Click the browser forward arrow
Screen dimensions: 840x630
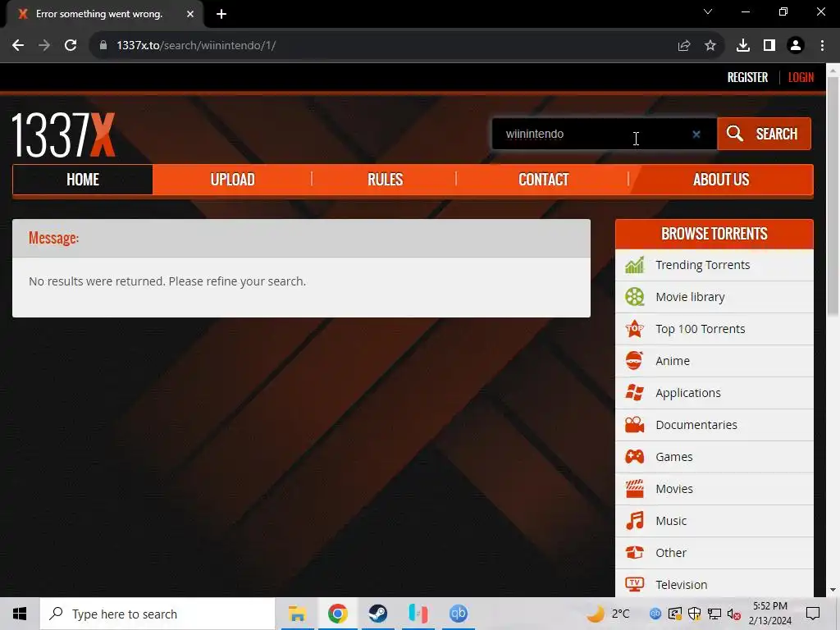[44, 46]
